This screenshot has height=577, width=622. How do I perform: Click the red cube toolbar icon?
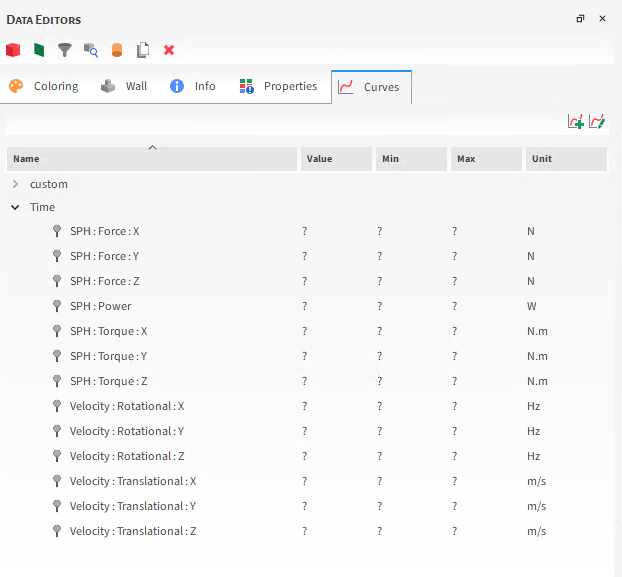pos(13,50)
